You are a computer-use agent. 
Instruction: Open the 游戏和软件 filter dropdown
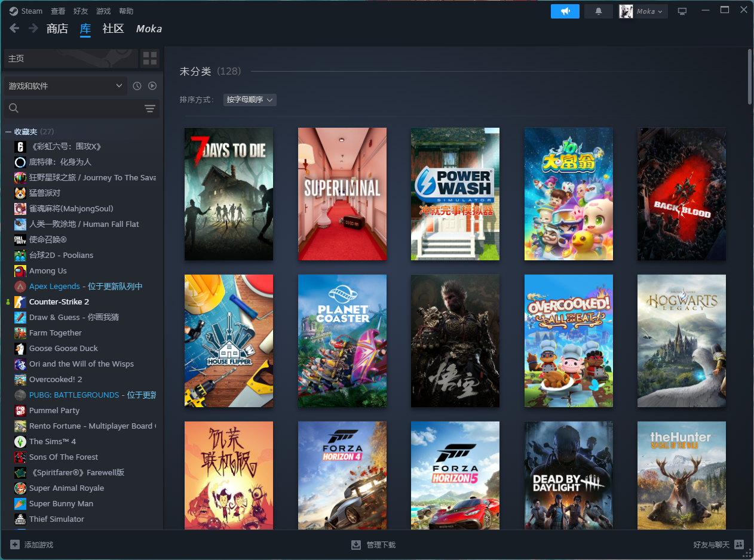[65, 86]
